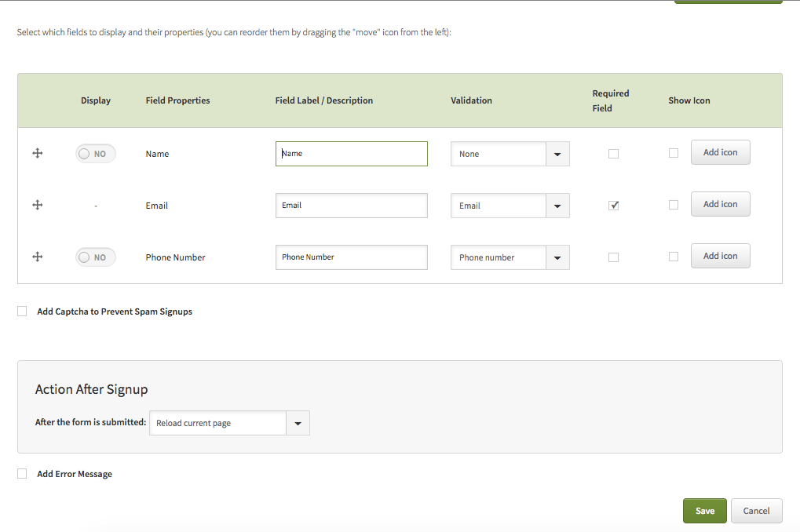Focus the Name field label input
Screen dimensions: 800x532
[352, 154]
